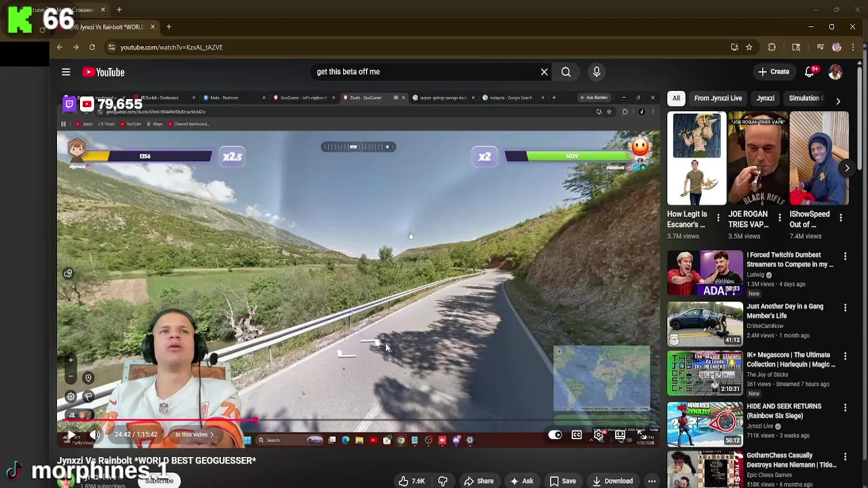
Task: Open options for the Joe Rogan short
Action: click(x=779, y=218)
